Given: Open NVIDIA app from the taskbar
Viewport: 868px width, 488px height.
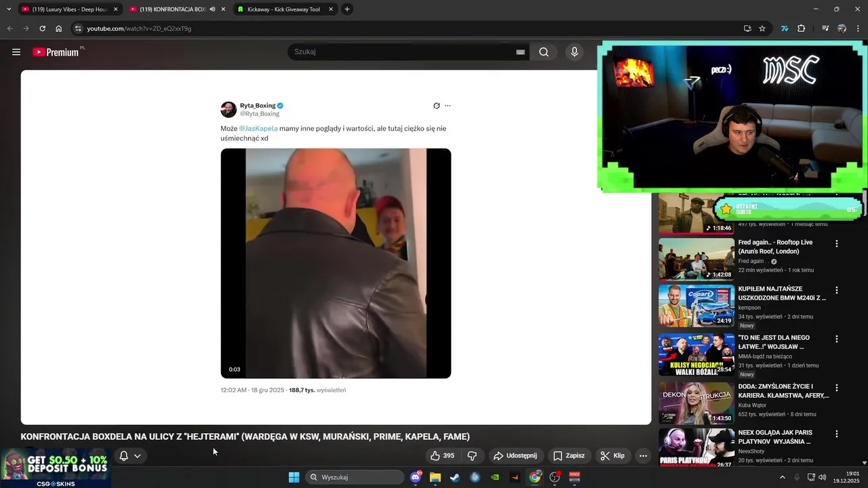Looking at the screenshot, I should pos(495,477).
